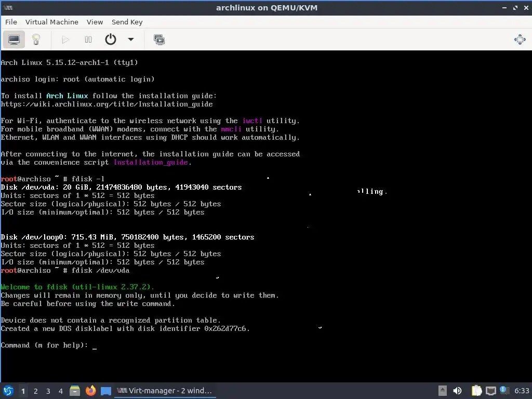The width and height of the screenshot is (532, 399).
Task: Click 'Device does not contain a recognized partition table' line
Action: click(111, 320)
